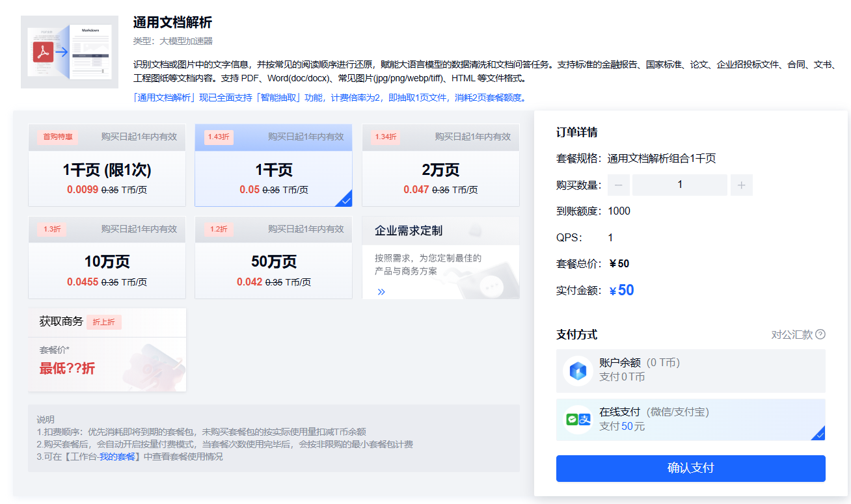Decrease purchase quantity with minus button

click(618, 185)
